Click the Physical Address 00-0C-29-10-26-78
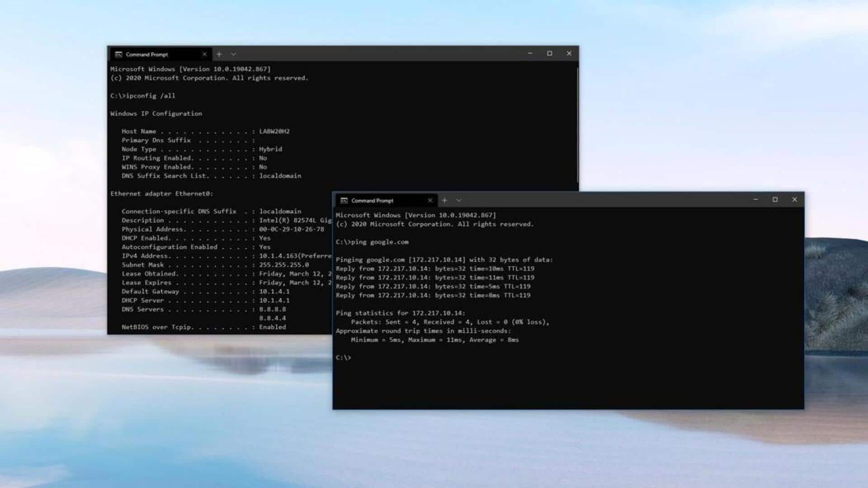Image resolution: width=868 pixels, height=488 pixels. (292, 229)
